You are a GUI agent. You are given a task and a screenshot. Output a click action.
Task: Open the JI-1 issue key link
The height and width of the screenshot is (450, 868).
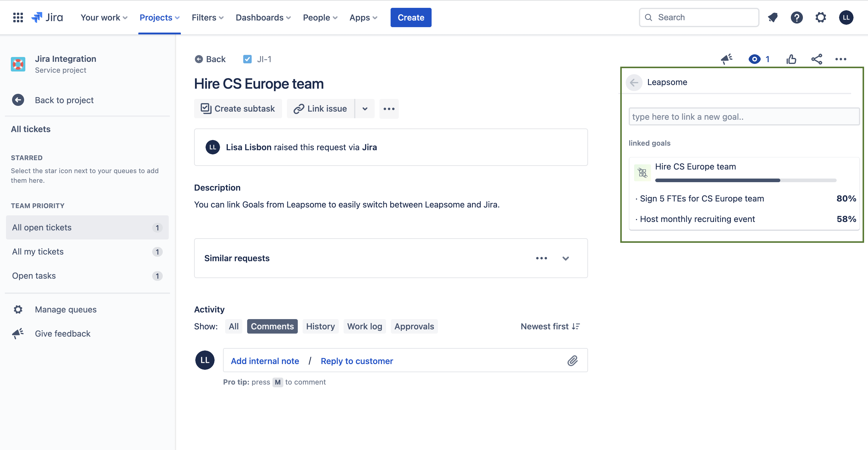point(264,59)
